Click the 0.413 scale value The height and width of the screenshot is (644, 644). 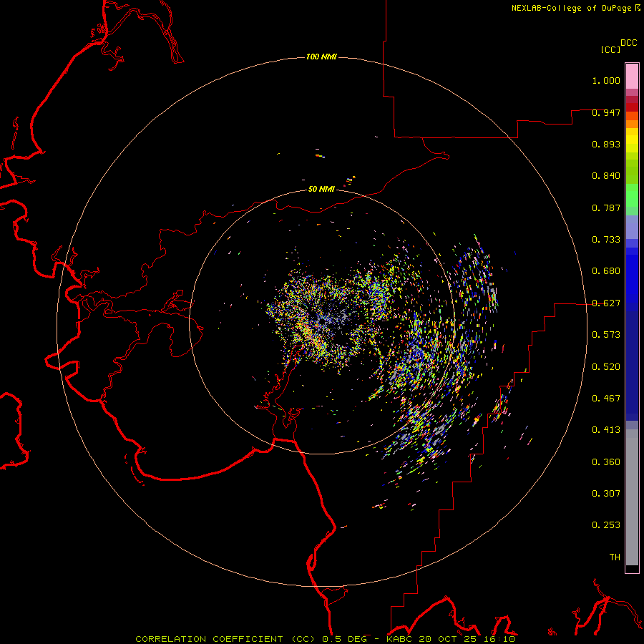pyautogui.click(x=606, y=430)
